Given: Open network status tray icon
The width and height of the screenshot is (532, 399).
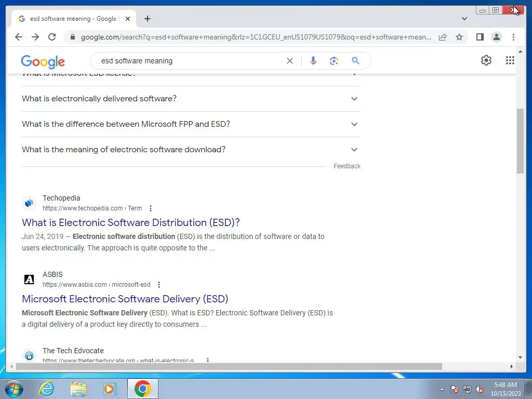Looking at the screenshot, I should (467, 389).
